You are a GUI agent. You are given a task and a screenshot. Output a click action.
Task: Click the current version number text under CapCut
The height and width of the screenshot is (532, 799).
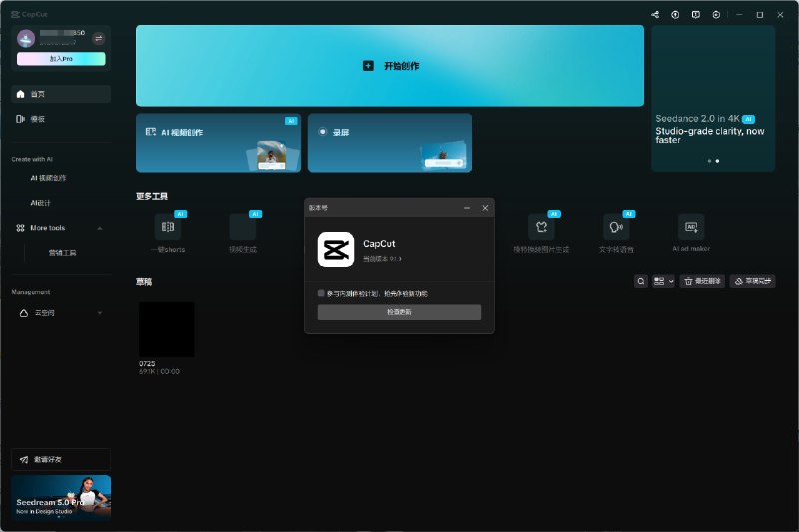pos(383,259)
